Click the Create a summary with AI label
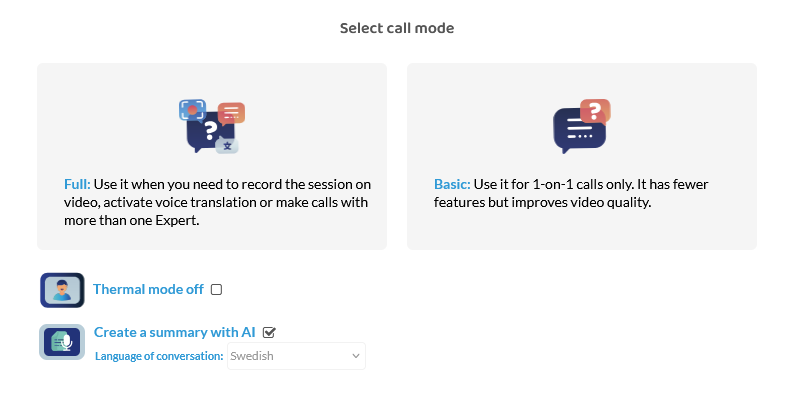The width and height of the screenshot is (794, 408). point(174,332)
